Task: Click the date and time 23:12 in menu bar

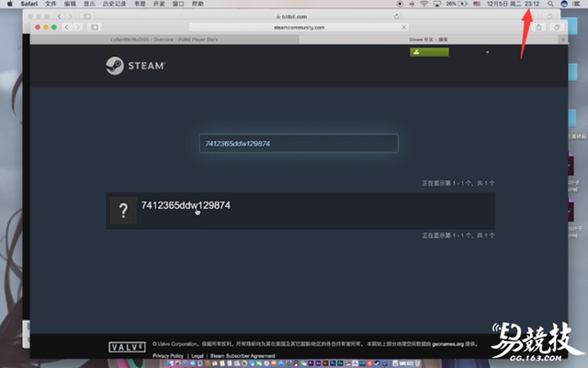Action: (513, 4)
